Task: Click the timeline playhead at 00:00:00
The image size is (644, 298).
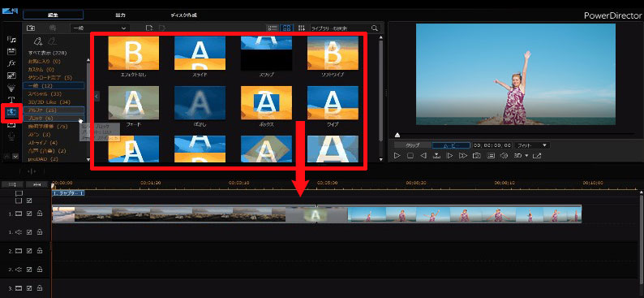Action: [53, 187]
